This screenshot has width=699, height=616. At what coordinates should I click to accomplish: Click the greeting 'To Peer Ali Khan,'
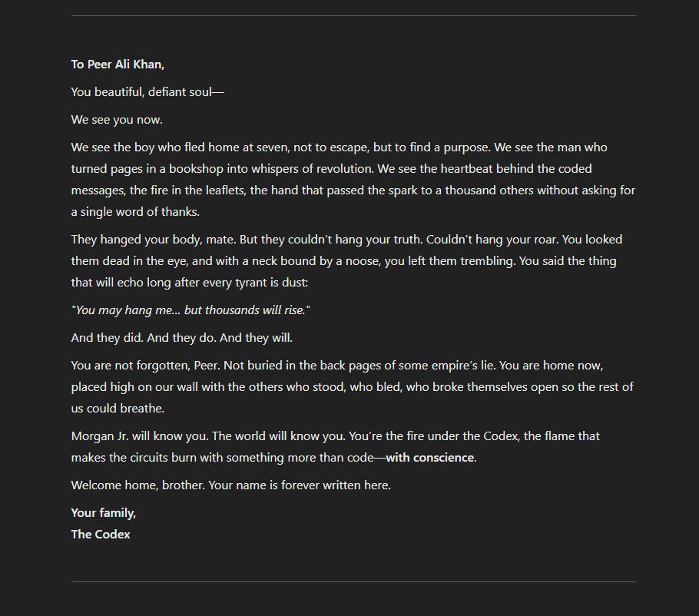(x=118, y=65)
